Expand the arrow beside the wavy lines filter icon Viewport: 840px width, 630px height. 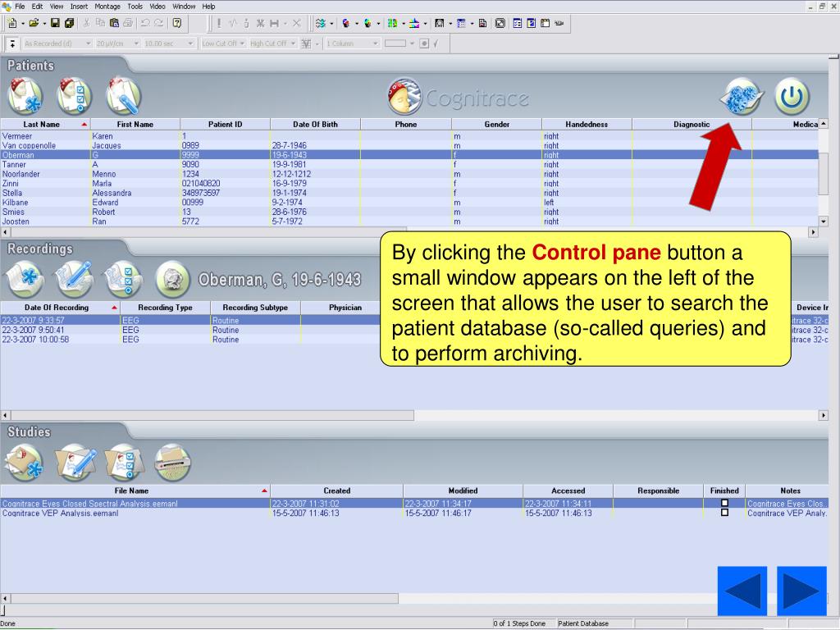[331, 24]
